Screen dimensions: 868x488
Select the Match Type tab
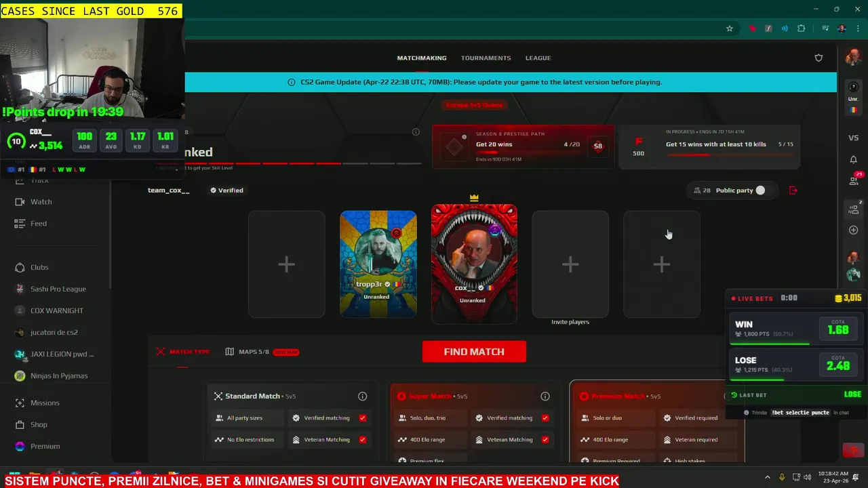coord(183,352)
